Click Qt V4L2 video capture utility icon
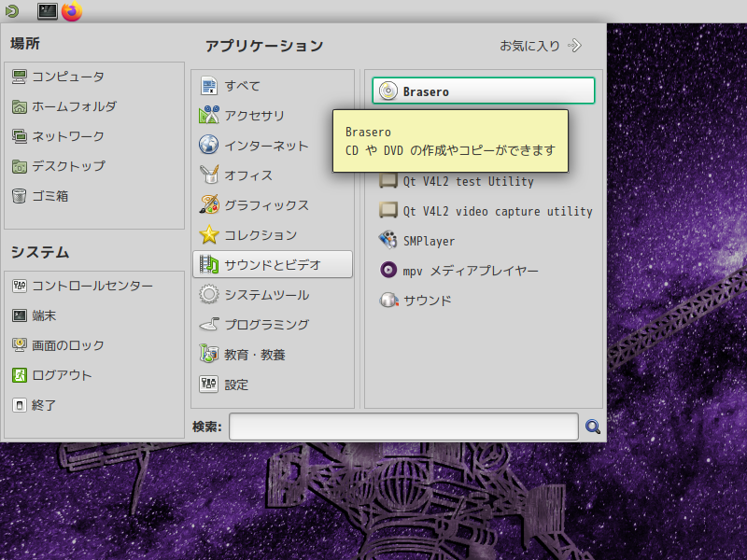747x560 pixels. (x=388, y=211)
